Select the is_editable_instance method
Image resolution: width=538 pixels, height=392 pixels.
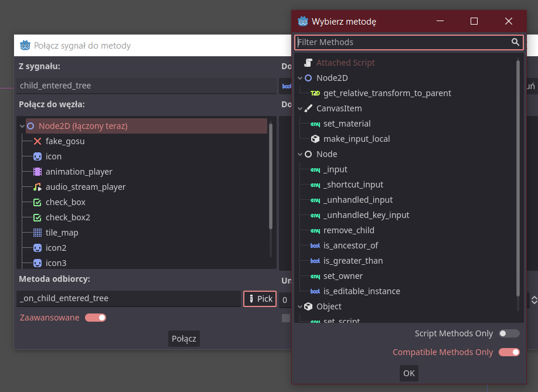(362, 291)
